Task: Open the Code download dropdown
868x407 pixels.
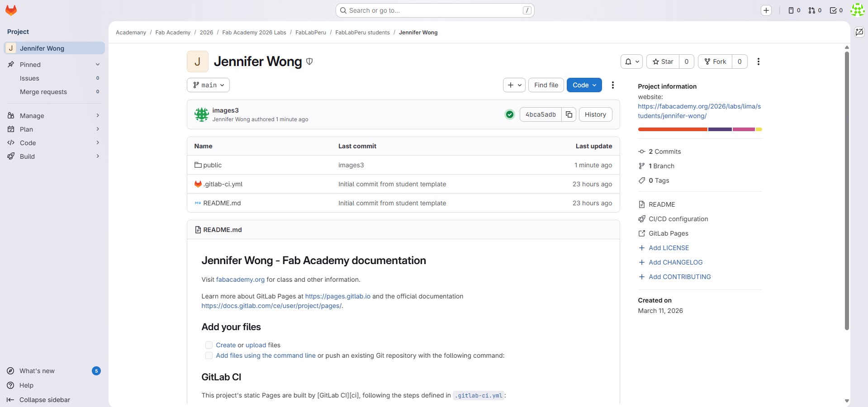Action: [x=583, y=85]
